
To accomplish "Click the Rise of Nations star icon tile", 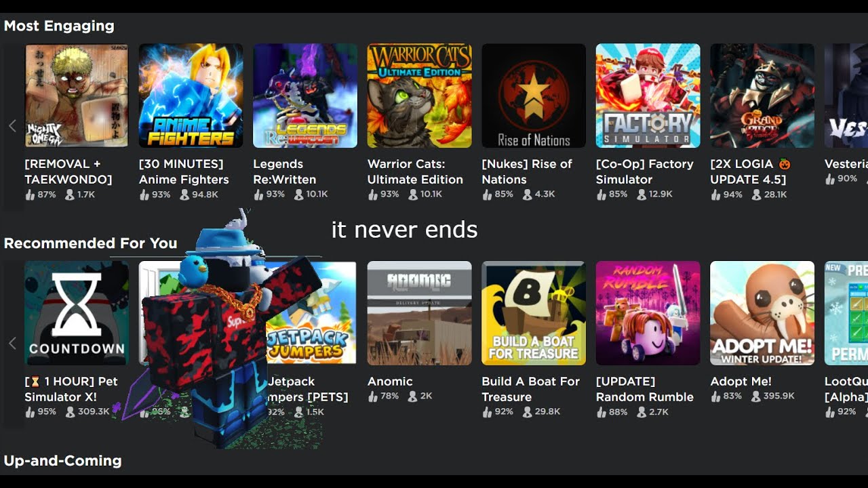I will tap(534, 96).
